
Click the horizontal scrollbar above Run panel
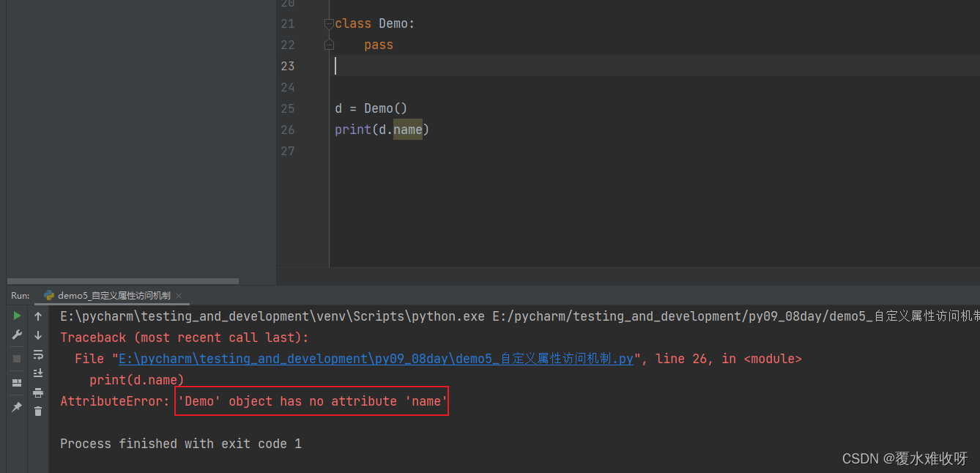tap(121, 281)
